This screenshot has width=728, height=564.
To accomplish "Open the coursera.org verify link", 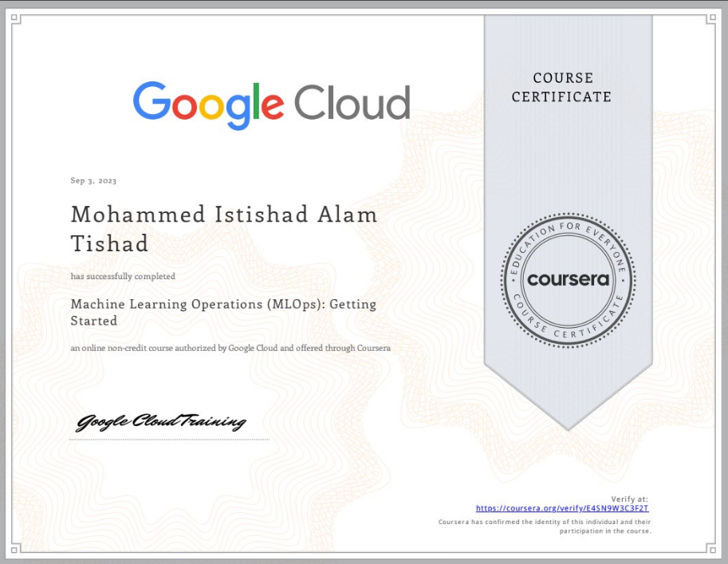I will pos(562,508).
